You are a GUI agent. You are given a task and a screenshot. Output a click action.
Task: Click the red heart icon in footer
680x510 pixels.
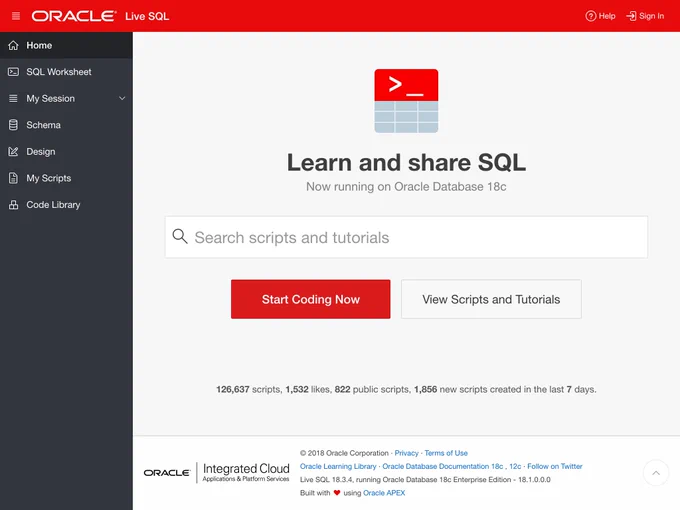click(337, 493)
